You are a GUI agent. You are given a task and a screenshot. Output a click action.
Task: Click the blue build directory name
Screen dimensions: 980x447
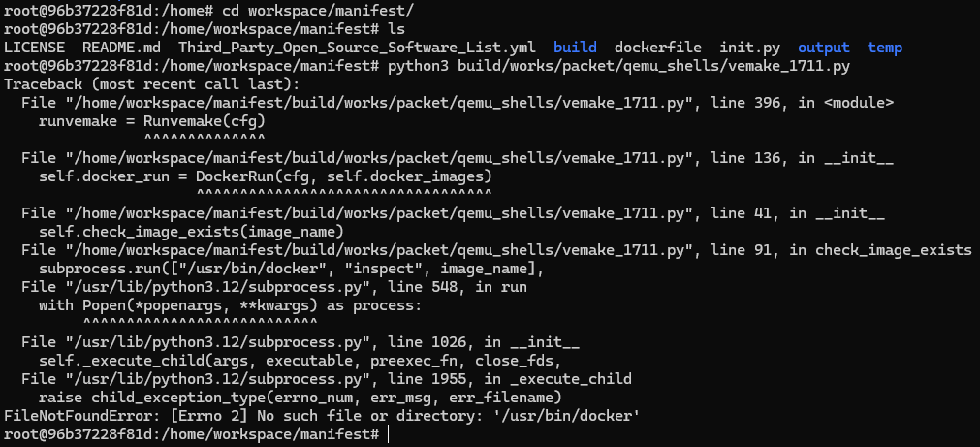pyautogui.click(x=575, y=48)
